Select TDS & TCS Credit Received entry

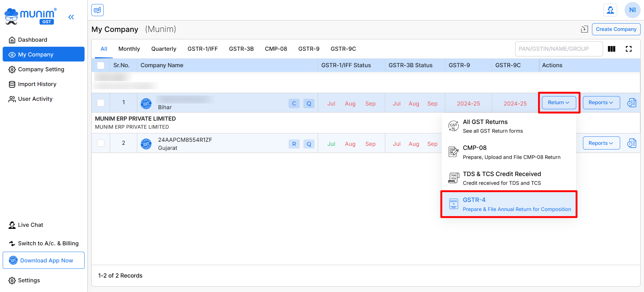click(509, 178)
